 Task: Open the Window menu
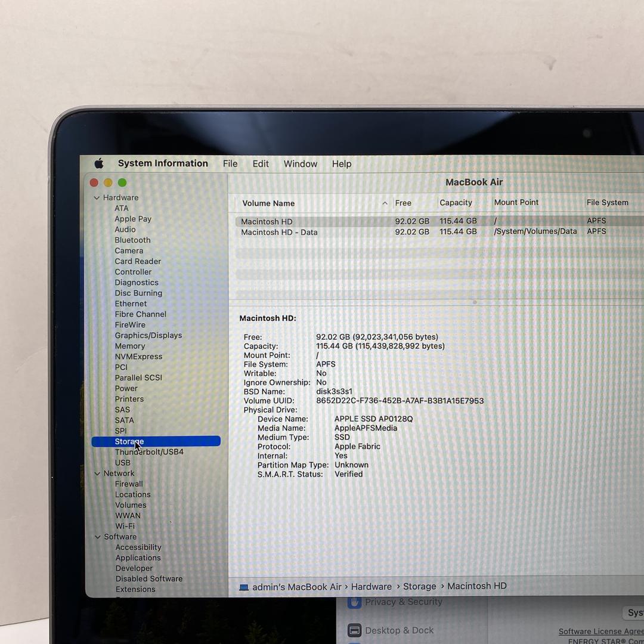pos(300,164)
